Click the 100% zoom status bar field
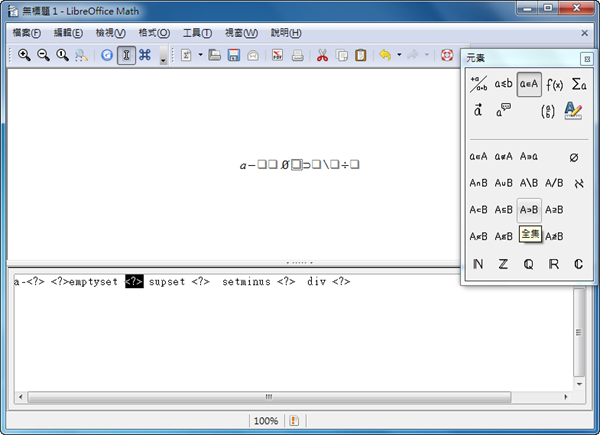600x435 pixels. click(266, 421)
